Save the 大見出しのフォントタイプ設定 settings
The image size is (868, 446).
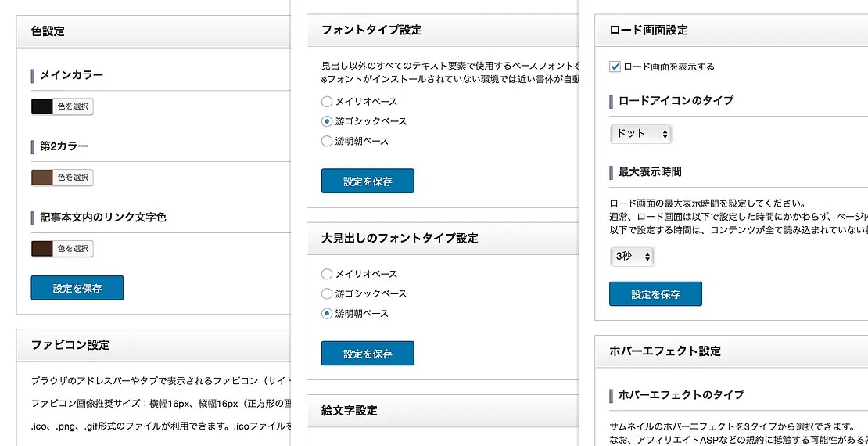368,354
